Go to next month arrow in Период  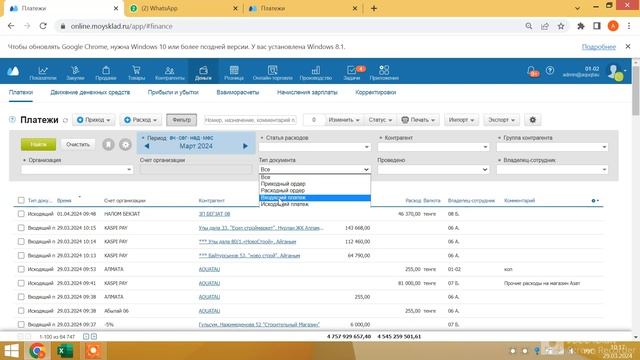245,146
